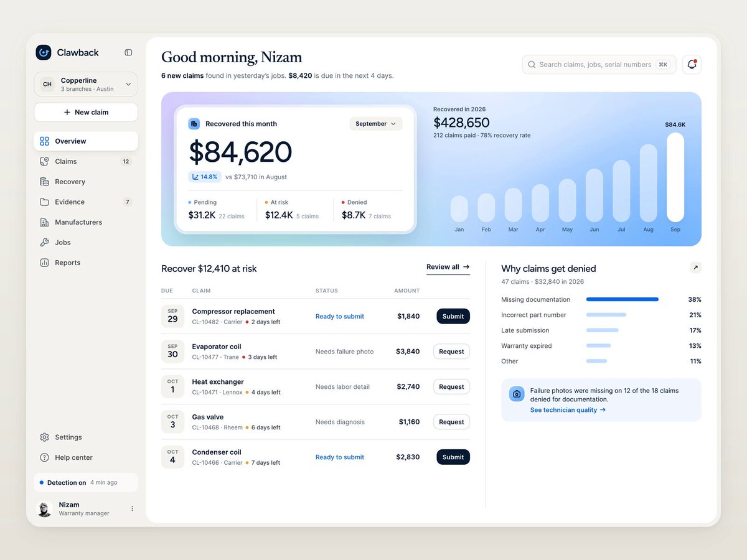747x560 pixels.
Task: Open the expand arrow on denial card
Action: click(x=696, y=268)
